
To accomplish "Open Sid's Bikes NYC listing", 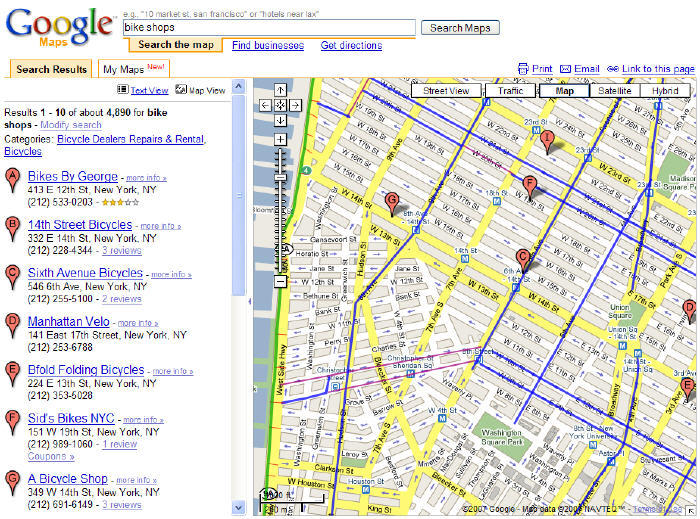I will point(71,418).
